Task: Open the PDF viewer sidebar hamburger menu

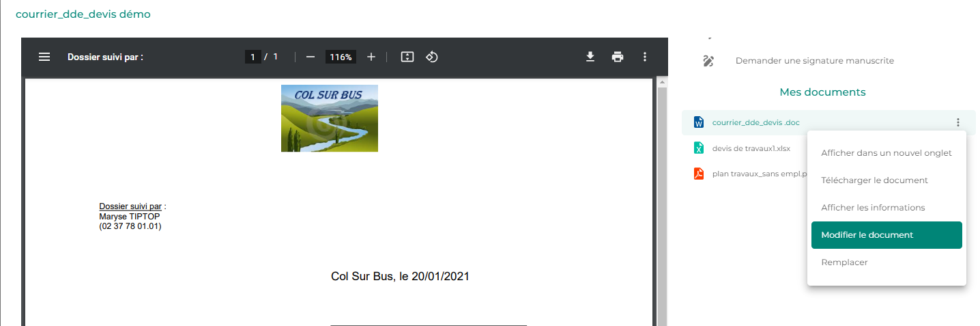Action: 44,57
